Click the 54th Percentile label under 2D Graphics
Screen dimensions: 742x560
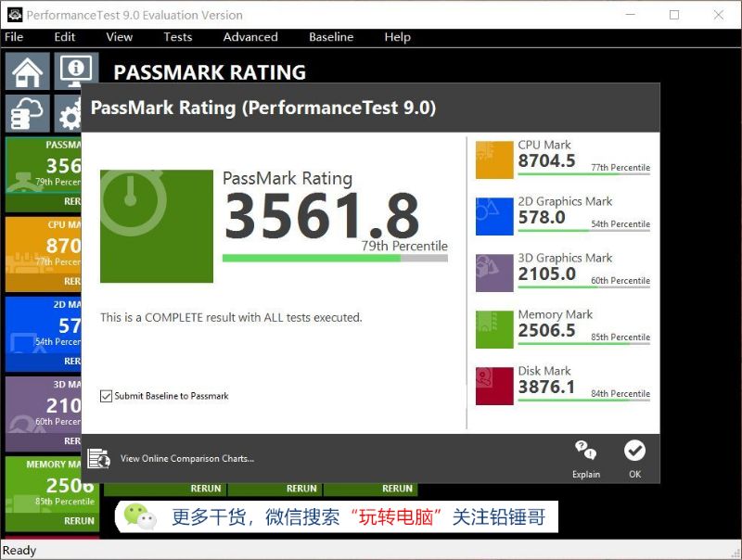coord(620,224)
